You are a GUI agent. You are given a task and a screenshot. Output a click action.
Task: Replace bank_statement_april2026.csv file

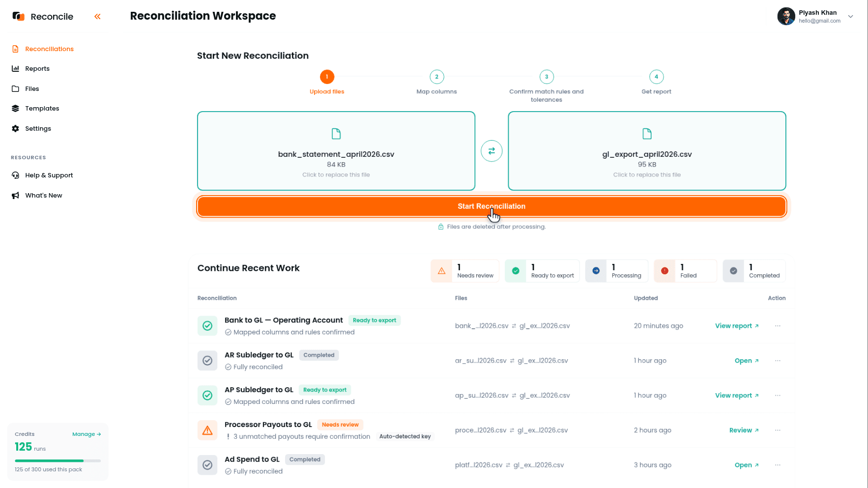(x=336, y=151)
